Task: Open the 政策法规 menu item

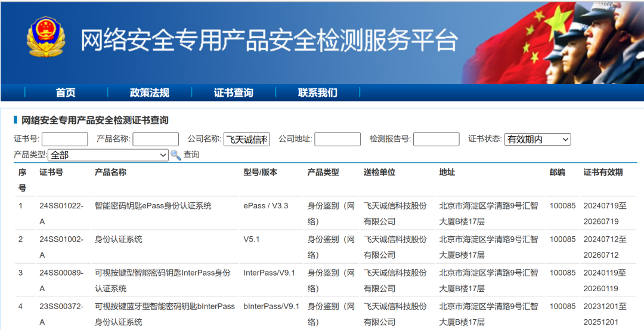Action: point(150,93)
